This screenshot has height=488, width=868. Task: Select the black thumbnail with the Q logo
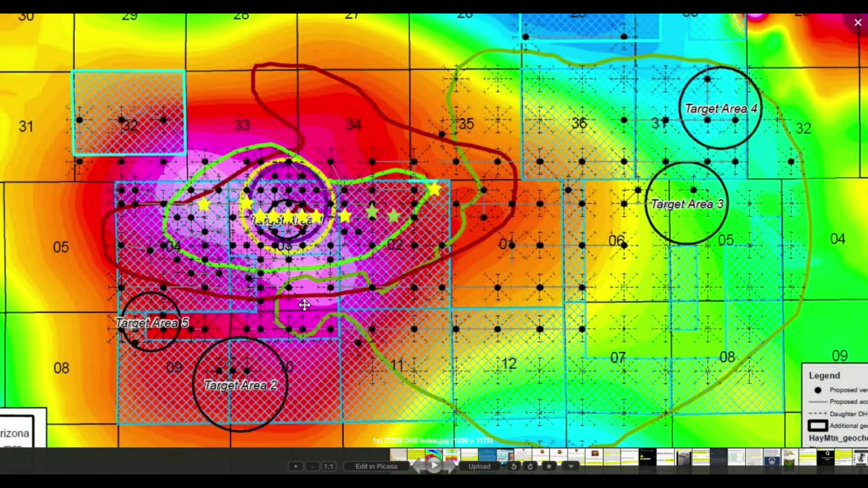827,457
